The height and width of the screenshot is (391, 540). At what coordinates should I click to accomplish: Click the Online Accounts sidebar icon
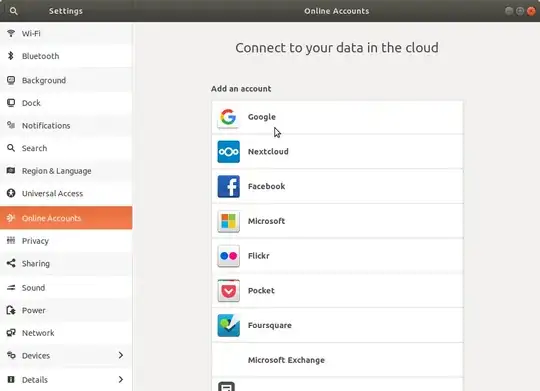click(x=11, y=218)
